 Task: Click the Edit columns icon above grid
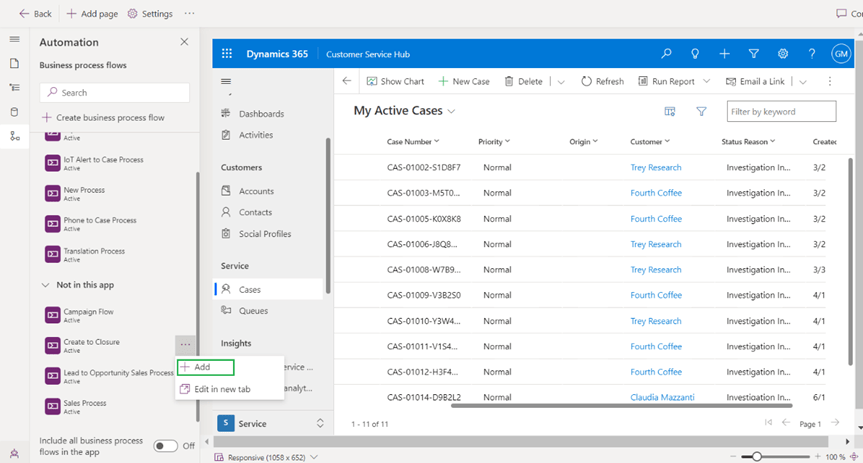click(x=670, y=111)
